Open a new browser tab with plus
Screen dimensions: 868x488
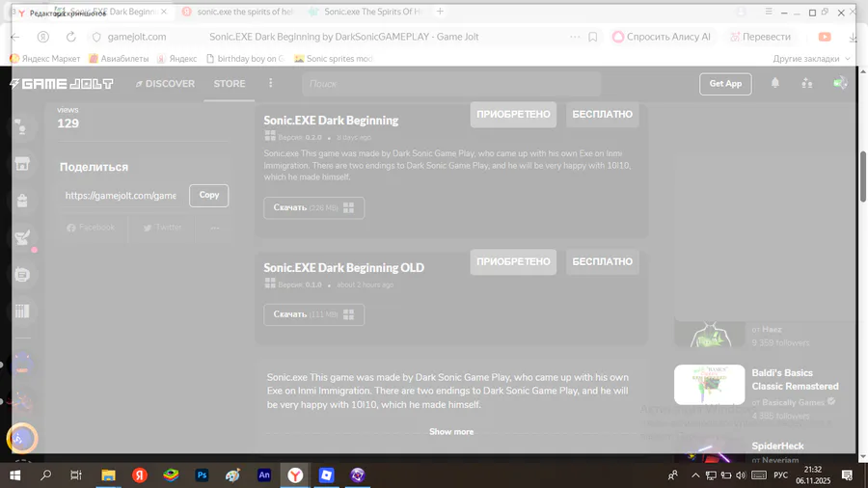(x=440, y=11)
